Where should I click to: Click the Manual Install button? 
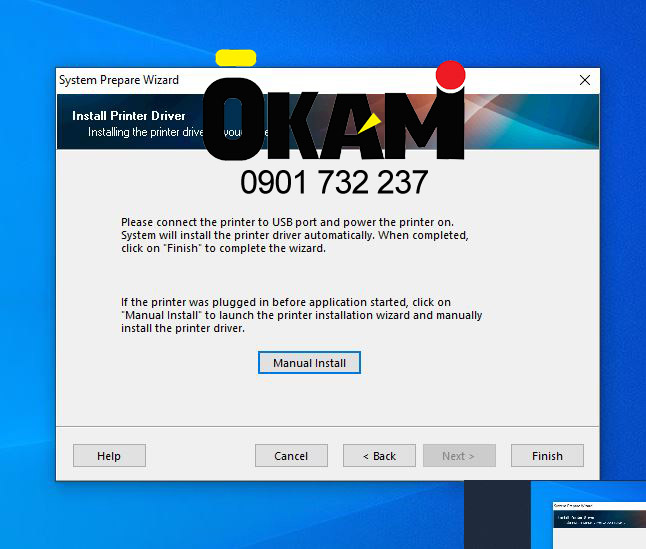(309, 362)
